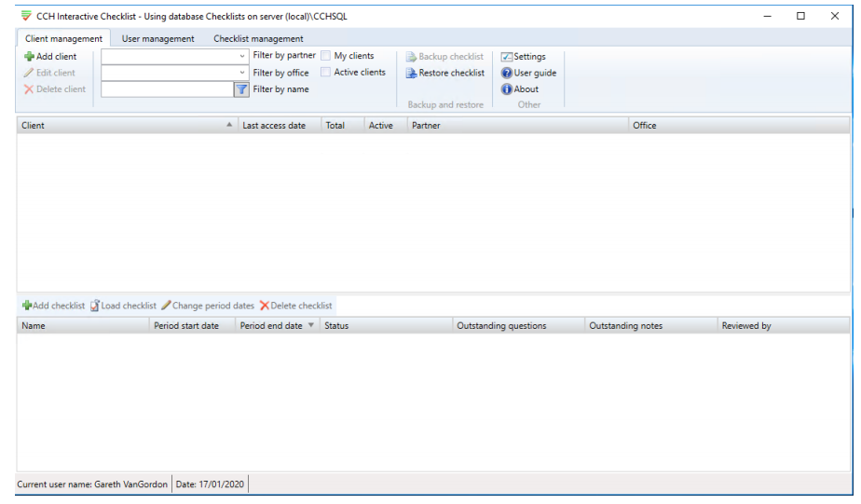The image size is (861, 504).
Task: Click the Add checklist icon
Action: [26, 306]
